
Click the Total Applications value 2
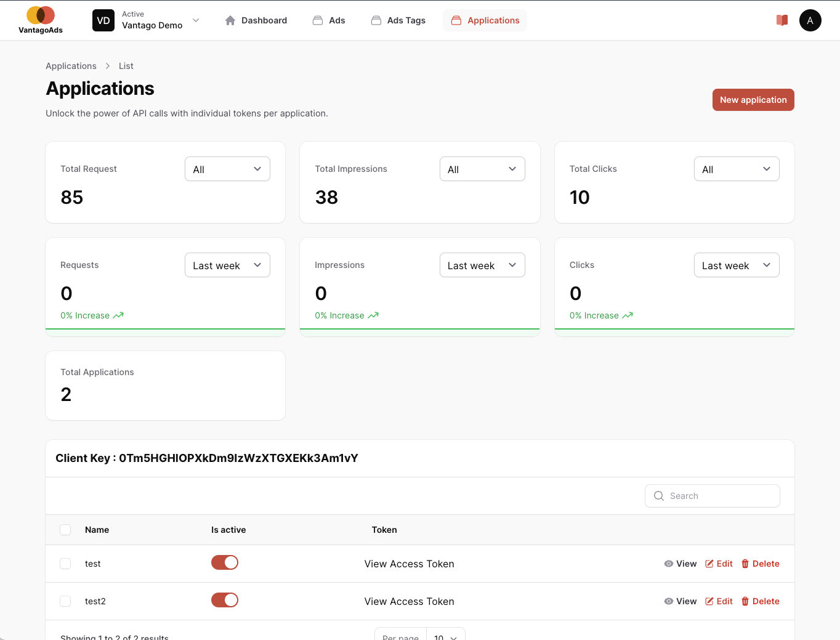tap(66, 394)
